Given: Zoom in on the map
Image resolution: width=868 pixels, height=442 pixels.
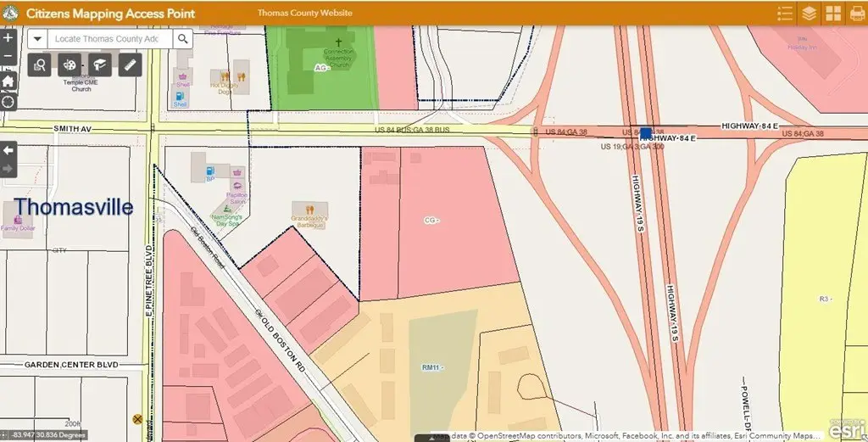Looking at the screenshot, I should tap(8, 38).
